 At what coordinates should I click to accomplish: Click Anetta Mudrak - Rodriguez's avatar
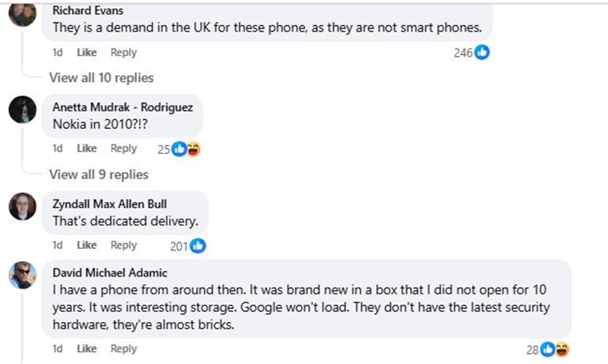23,109
